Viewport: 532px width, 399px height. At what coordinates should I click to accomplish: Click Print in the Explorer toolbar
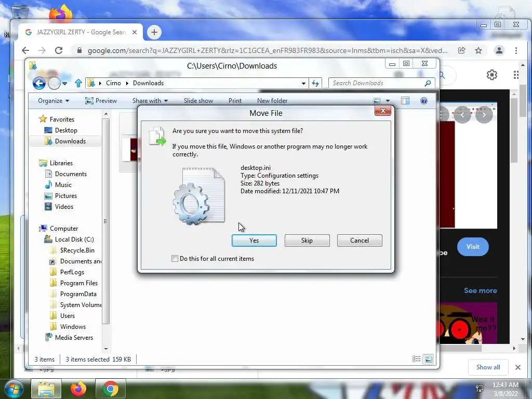coord(235,101)
